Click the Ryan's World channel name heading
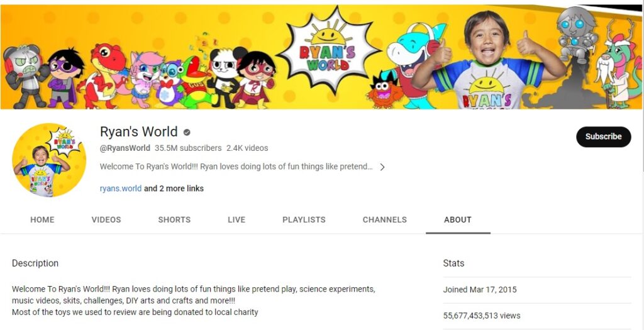Viewport: 644px width, 330px height. [138, 132]
